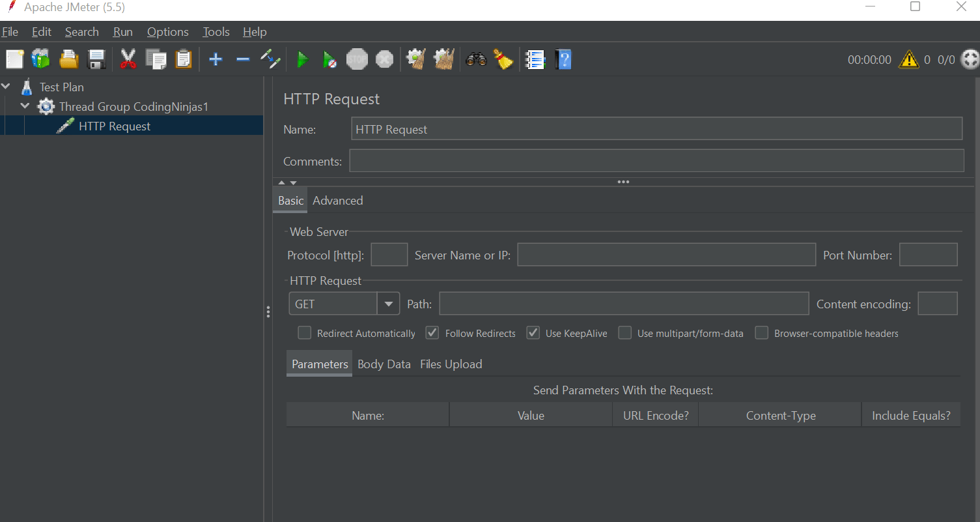Open the HTTP method dropdown showing GET

pos(389,303)
